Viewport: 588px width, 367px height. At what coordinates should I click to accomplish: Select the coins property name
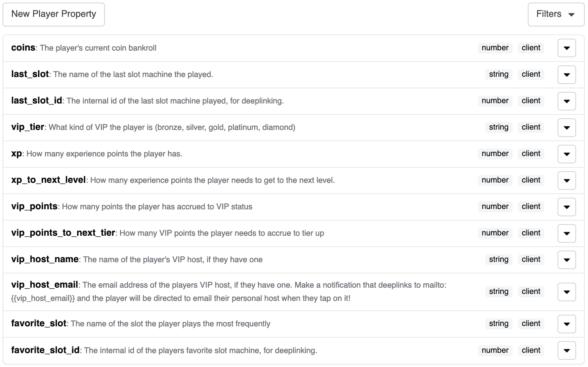tap(23, 47)
